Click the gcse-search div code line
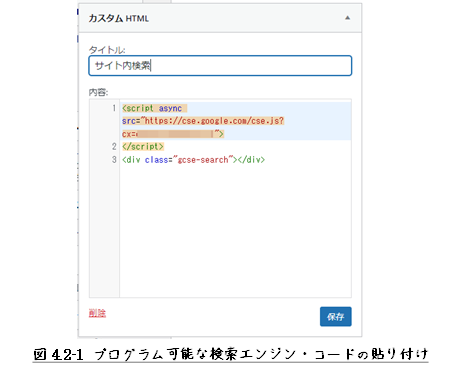Viewport: 462px width, 375px height. pyautogui.click(x=193, y=160)
